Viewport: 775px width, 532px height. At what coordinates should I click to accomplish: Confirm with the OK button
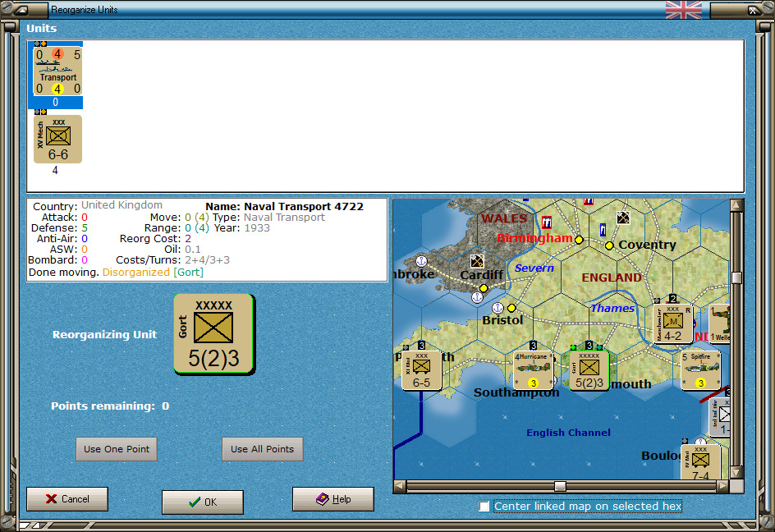pyautogui.click(x=203, y=502)
